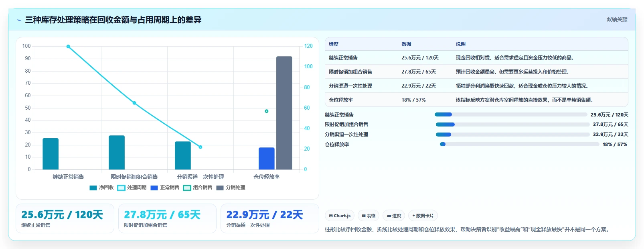Click the 数据 table column header
This screenshot has width=644, height=249.
pos(406,44)
